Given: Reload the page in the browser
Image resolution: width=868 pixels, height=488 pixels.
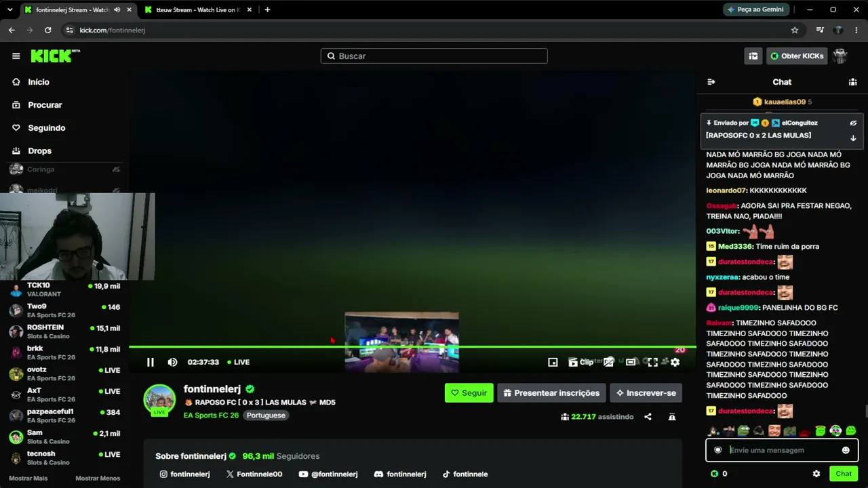Looking at the screenshot, I should click(47, 30).
